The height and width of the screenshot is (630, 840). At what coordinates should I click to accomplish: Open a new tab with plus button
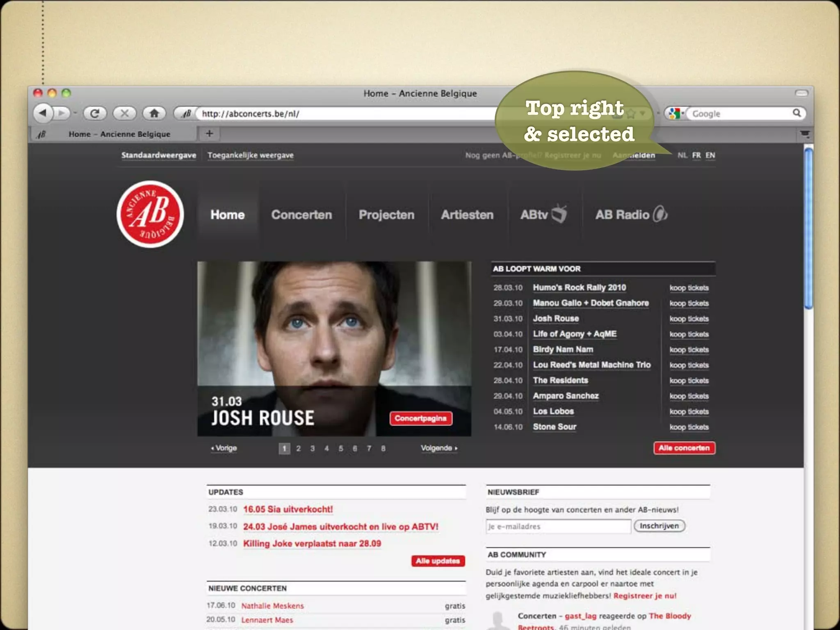(x=209, y=133)
